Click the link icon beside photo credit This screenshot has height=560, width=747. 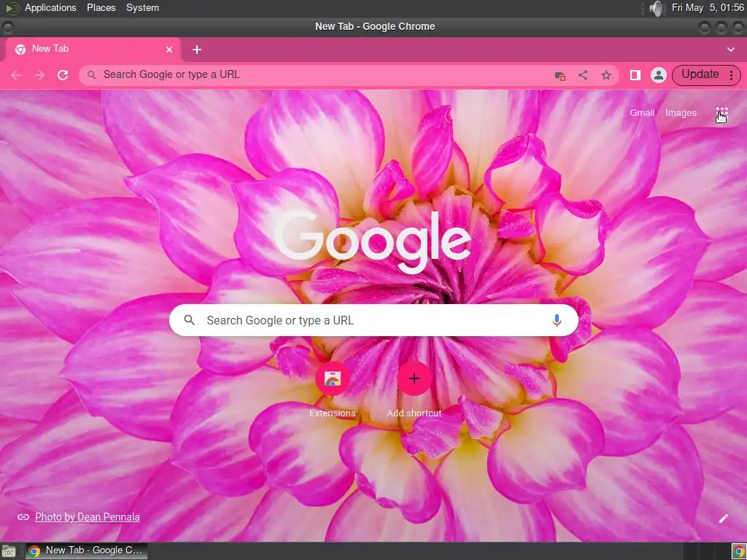23,517
